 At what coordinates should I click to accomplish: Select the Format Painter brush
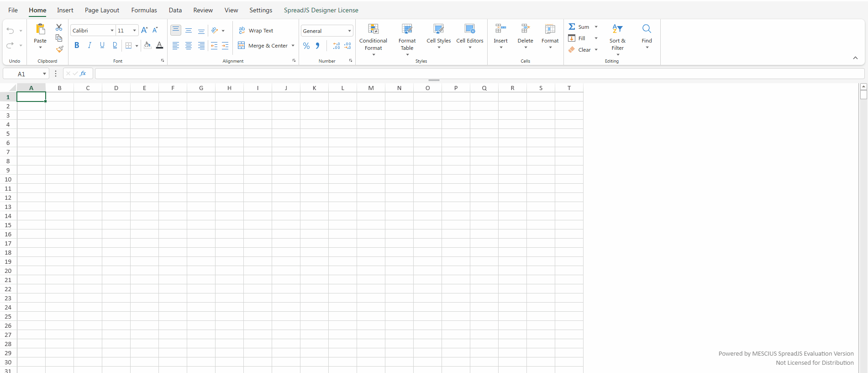tap(59, 49)
